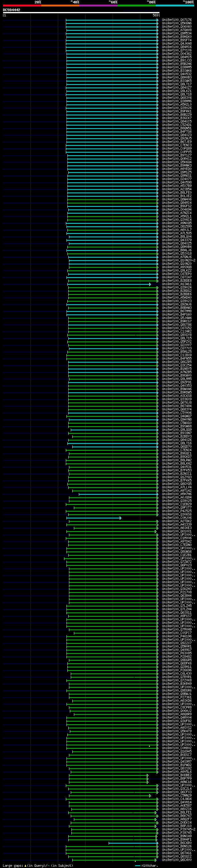Select label UniRef100_C0H802
This screenshot has width=197, height=868.
[177, 748]
